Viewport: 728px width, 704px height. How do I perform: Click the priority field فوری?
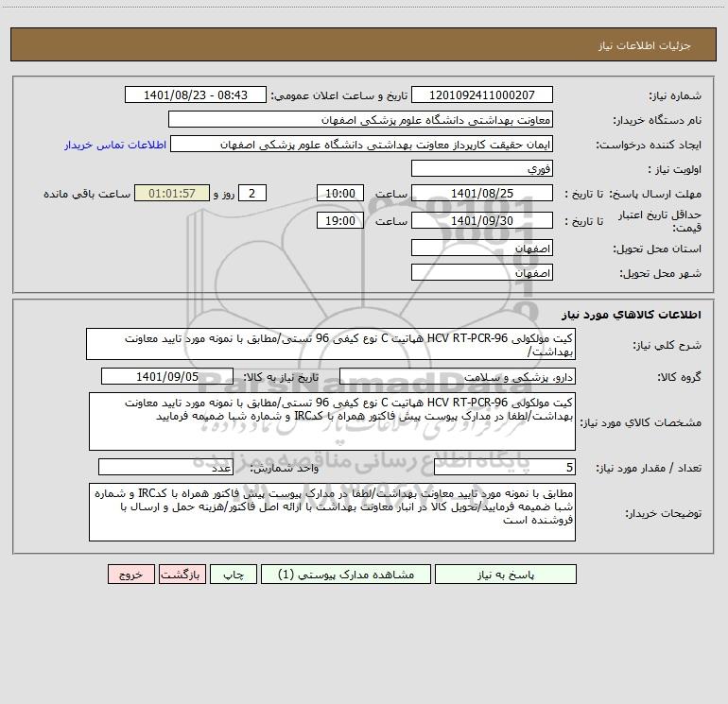(x=482, y=168)
